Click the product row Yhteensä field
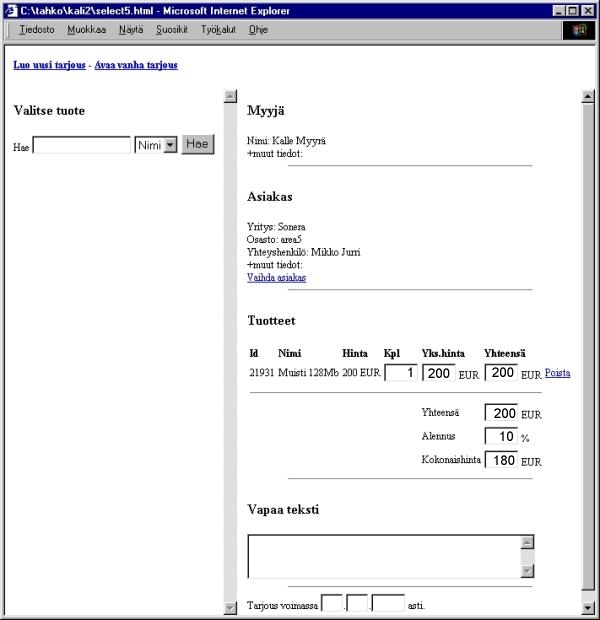600x620 pixels. coord(501,372)
